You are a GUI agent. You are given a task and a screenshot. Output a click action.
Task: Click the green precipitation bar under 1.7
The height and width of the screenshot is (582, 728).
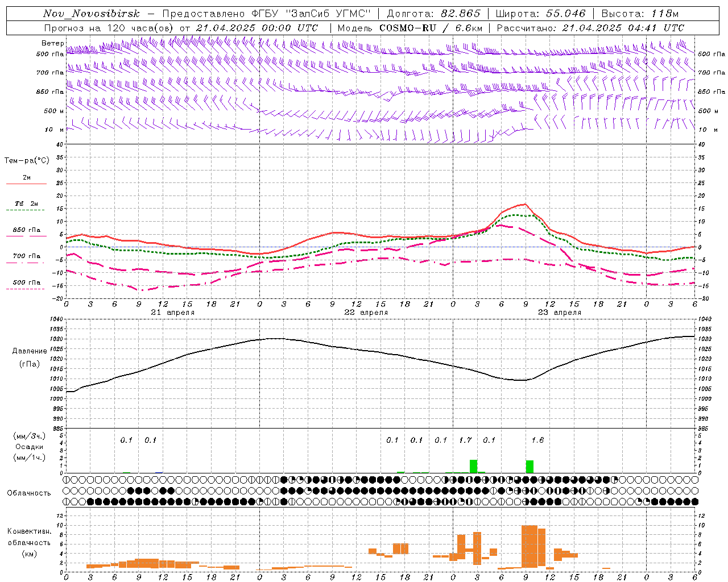(473, 466)
